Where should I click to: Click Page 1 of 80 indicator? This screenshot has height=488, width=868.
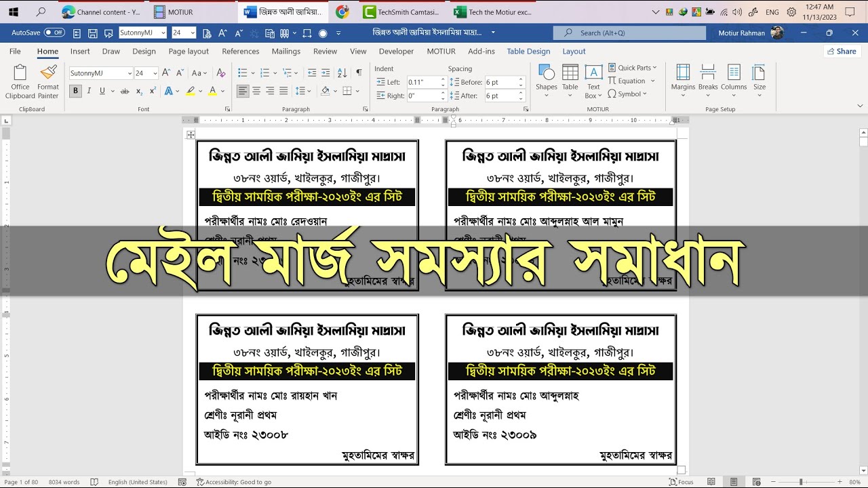pyautogui.click(x=22, y=482)
